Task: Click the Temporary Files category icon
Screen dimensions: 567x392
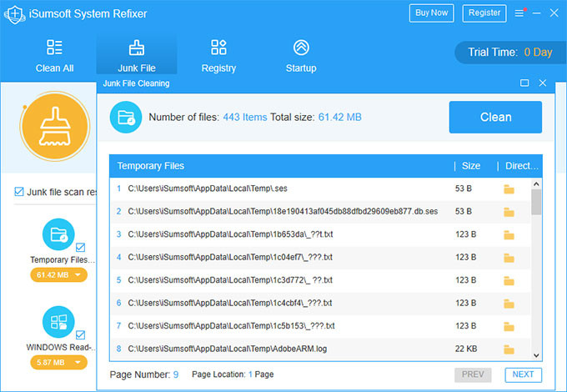Action: pos(58,234)
